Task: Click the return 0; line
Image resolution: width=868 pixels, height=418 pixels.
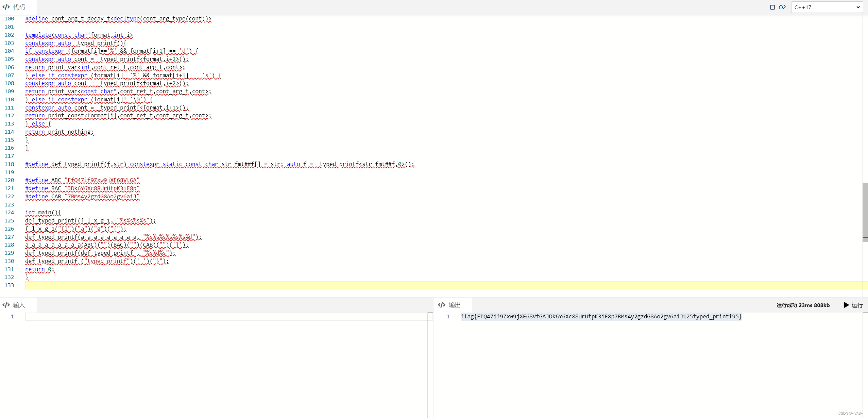Action: tap(39, 269)
